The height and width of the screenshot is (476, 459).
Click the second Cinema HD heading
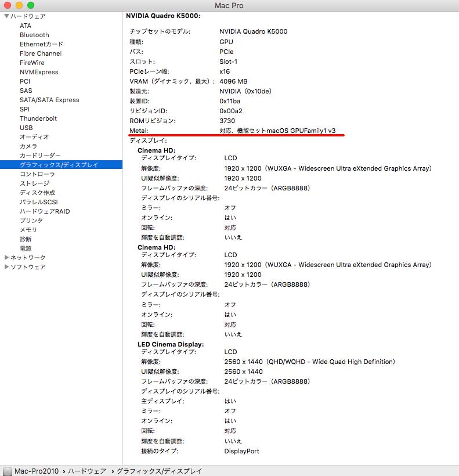tap(156, 247)
